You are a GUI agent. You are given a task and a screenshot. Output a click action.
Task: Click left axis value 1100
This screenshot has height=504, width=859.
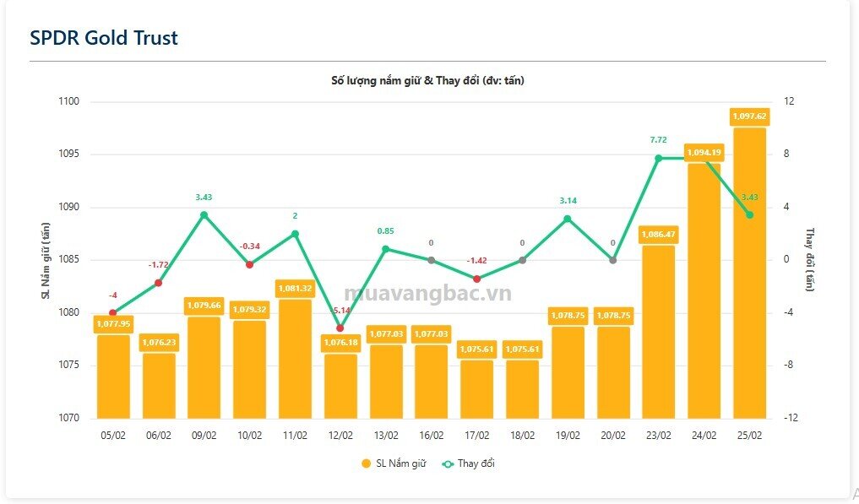point(69,101)
